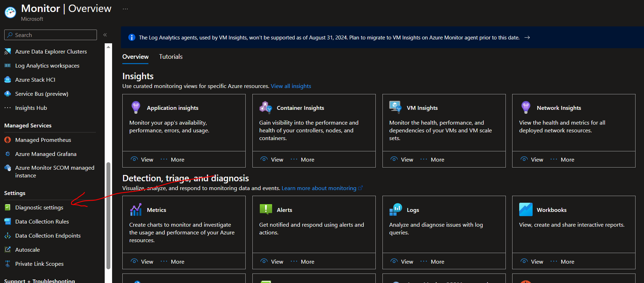This screenshot has width=644, height=283.
Task: Open the View all insights link
Action: pyautogui.click(x=291, y=86)
